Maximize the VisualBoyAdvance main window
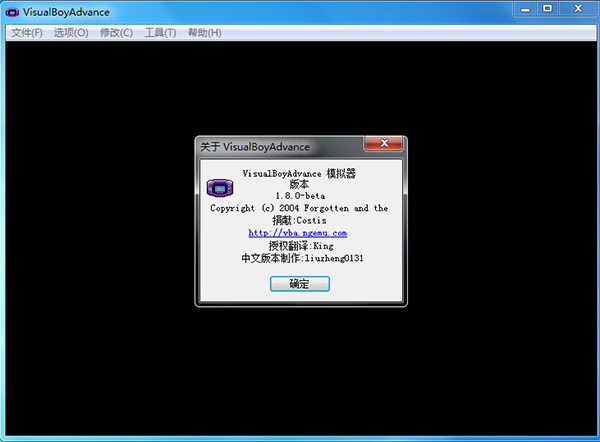 548,9
